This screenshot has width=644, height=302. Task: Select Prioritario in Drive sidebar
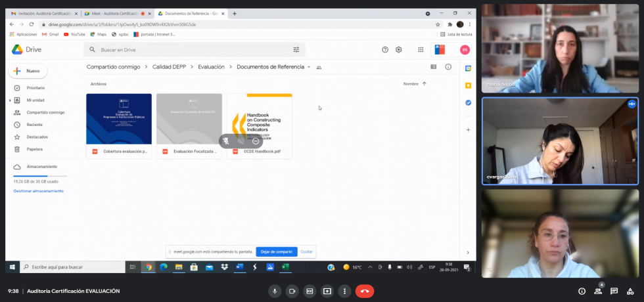coord(35,88)
